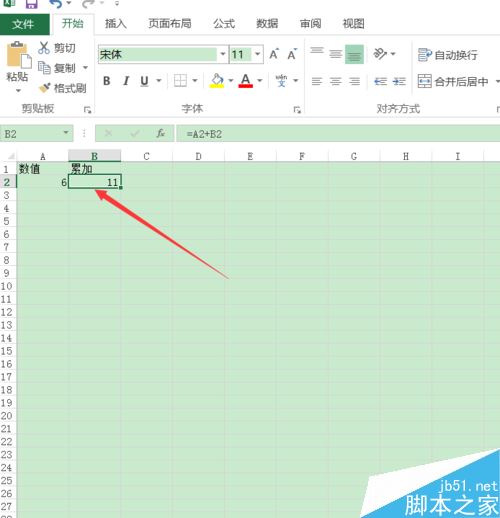Viewport: 500px width, 518px height.
Task: Open the undo history dropdown arrow
Action: 69,3
